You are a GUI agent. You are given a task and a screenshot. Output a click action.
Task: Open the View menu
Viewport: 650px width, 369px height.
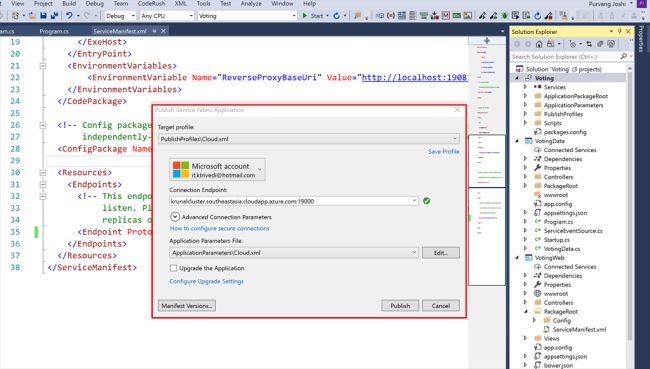(18, 3)
